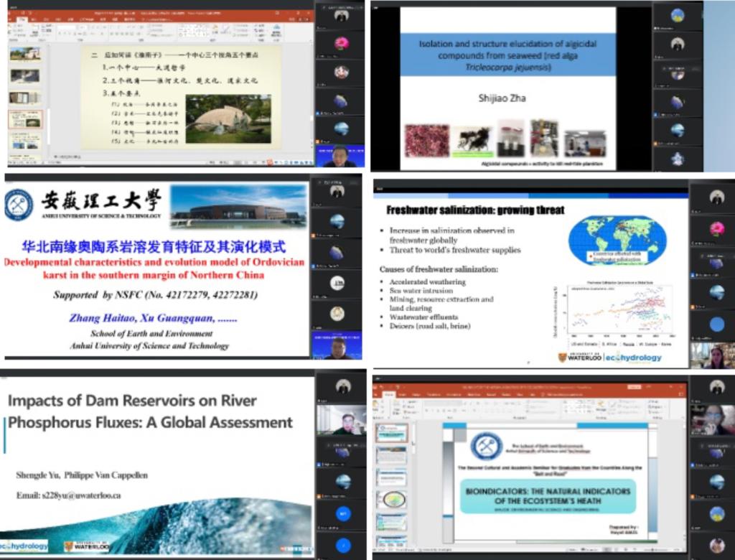735x560 pixels.
Task: Open Insert tab in Bioindicators PowerPoint window
Action: pyautogui.click(x=403, y=395)
